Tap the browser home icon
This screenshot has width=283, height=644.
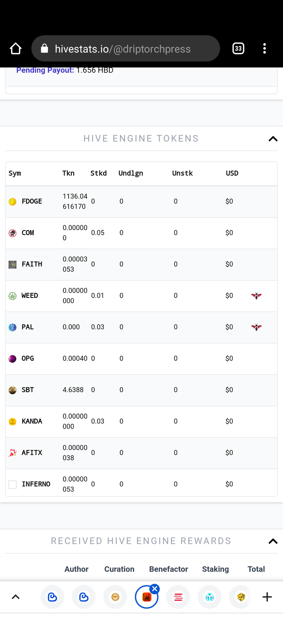pyautogui.click(x=15, y=49)
